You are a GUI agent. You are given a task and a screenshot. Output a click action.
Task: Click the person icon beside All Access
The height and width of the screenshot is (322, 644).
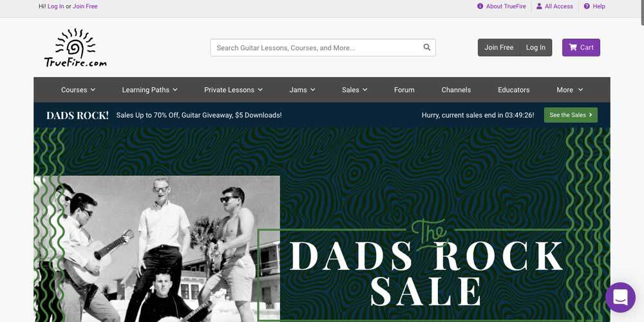(539, 6)
